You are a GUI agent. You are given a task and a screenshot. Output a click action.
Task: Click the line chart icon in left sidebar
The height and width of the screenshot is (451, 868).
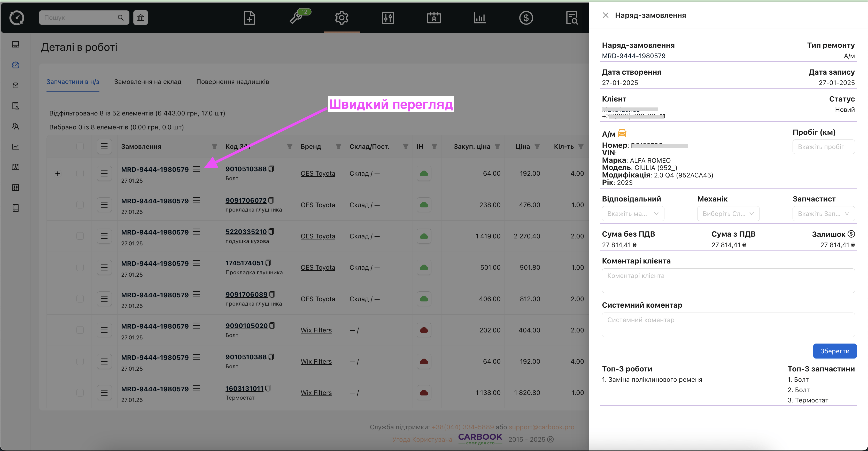(16, 146)
